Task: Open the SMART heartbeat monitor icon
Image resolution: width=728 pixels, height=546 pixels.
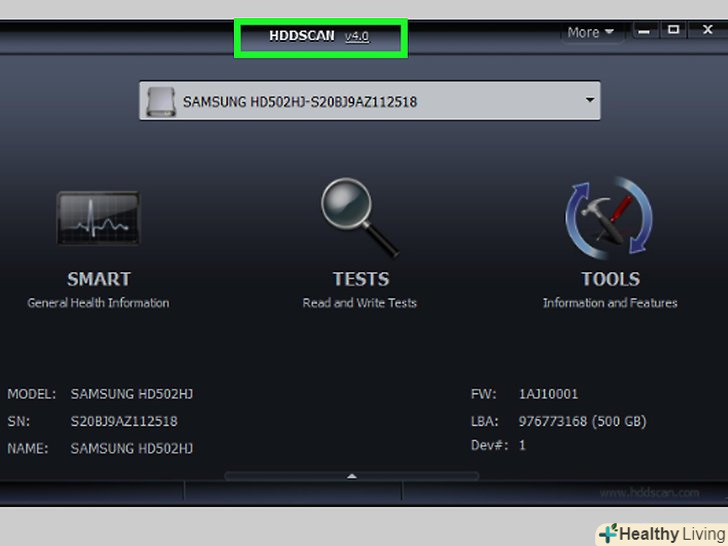Action: tap(98, 218)
